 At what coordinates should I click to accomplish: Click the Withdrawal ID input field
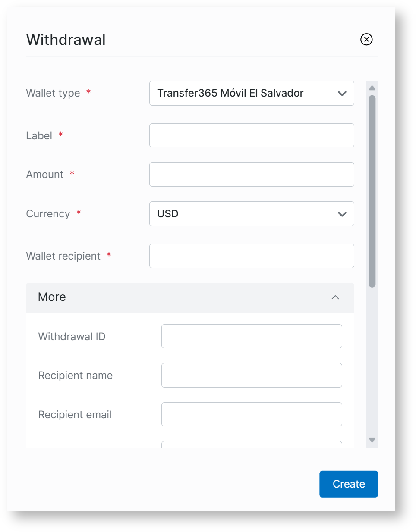(x=251, y=336)
